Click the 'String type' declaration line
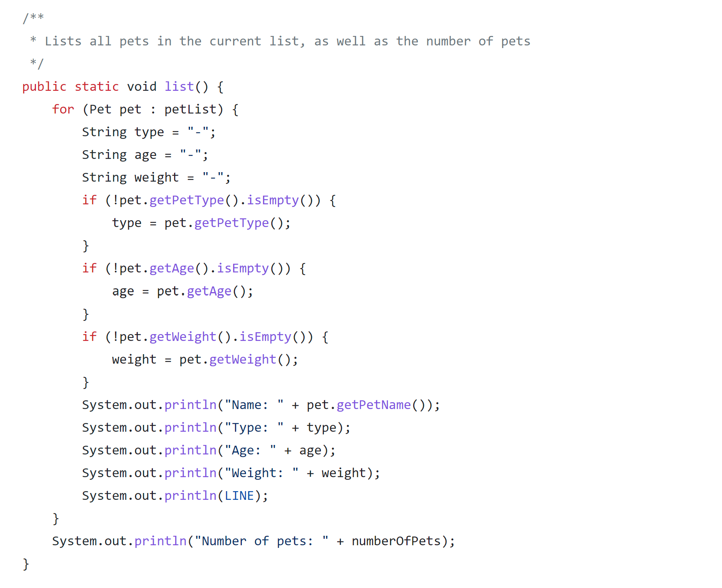This screenshot has height=588, width=722. [149, 132]
